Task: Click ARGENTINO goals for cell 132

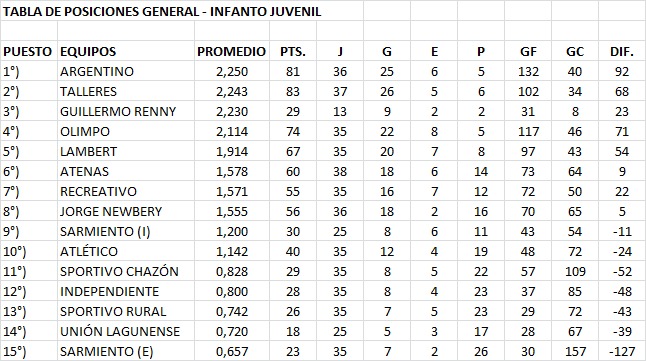Action: 528,71
